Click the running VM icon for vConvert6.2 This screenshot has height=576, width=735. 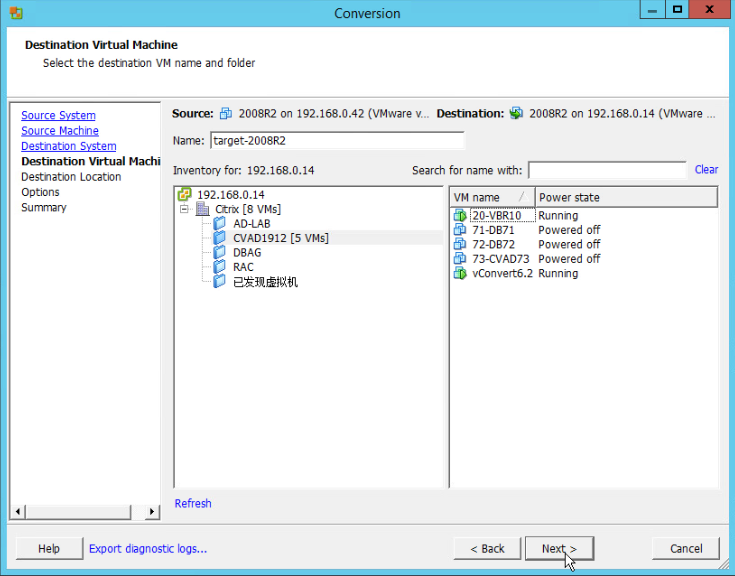pyautogui.click(x=460, y=273)
